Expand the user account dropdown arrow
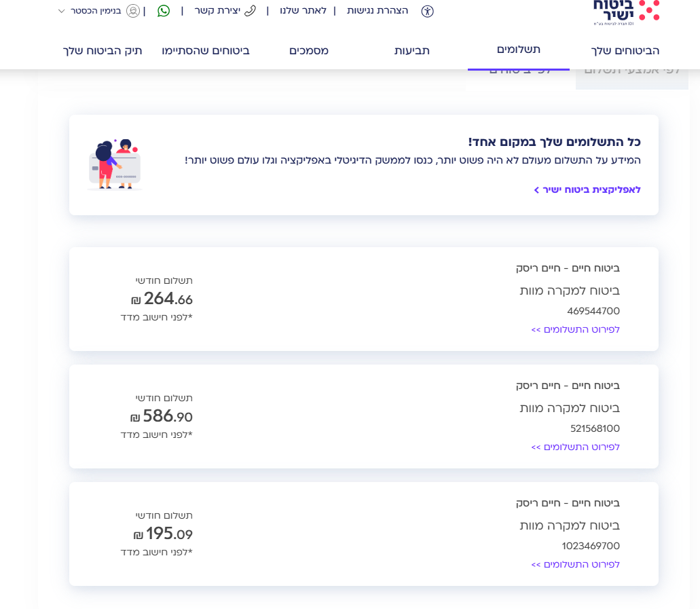This screenshot has width=700, height=609. click(62, 11)
